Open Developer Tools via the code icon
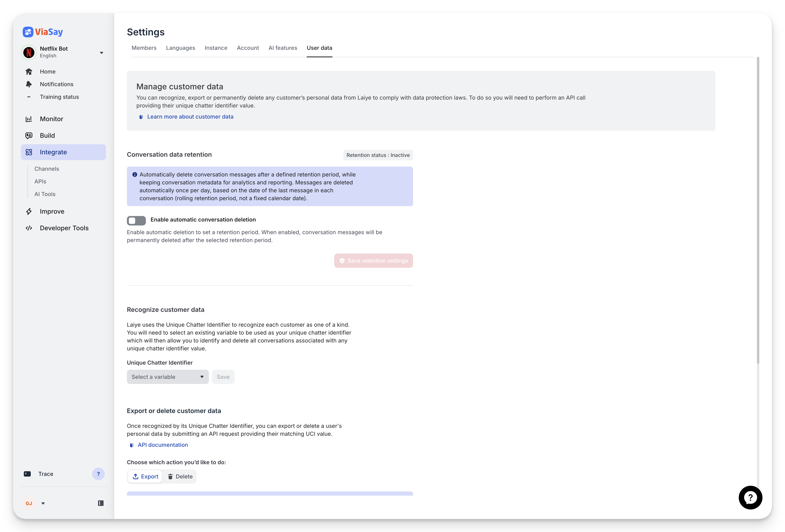Screen dimensions: 785x532 [x=29, y=228]
